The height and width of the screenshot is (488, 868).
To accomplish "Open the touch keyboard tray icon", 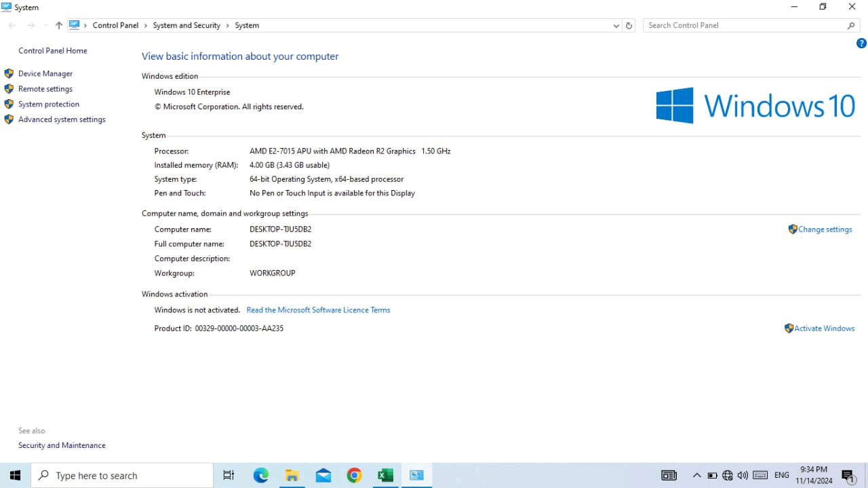I will coord(760,475).
